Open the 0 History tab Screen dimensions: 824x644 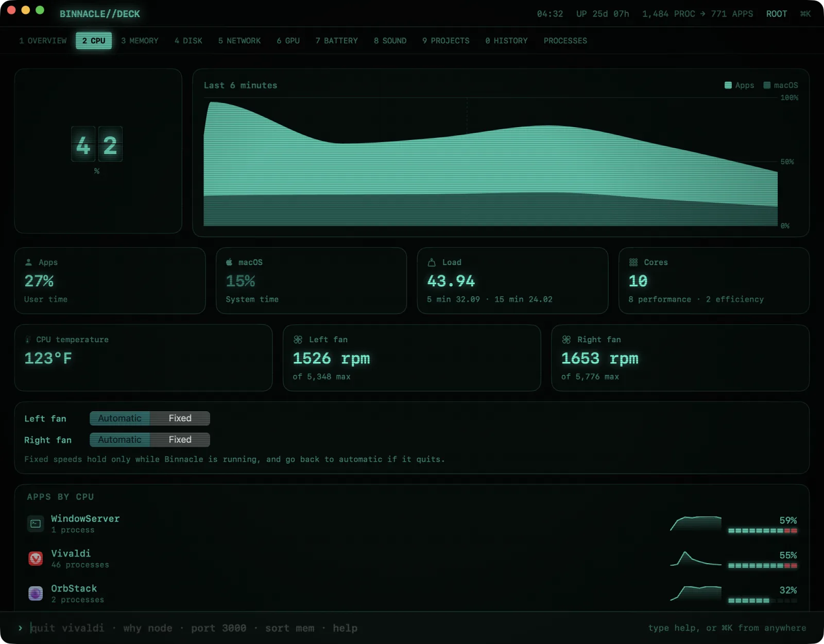click(x=506, y=41)
